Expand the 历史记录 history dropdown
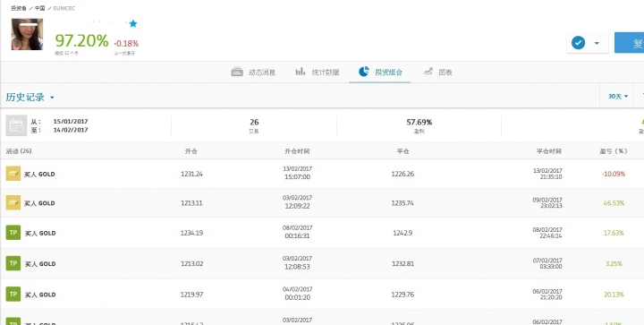The image size is (644, 325). point(30,98)
